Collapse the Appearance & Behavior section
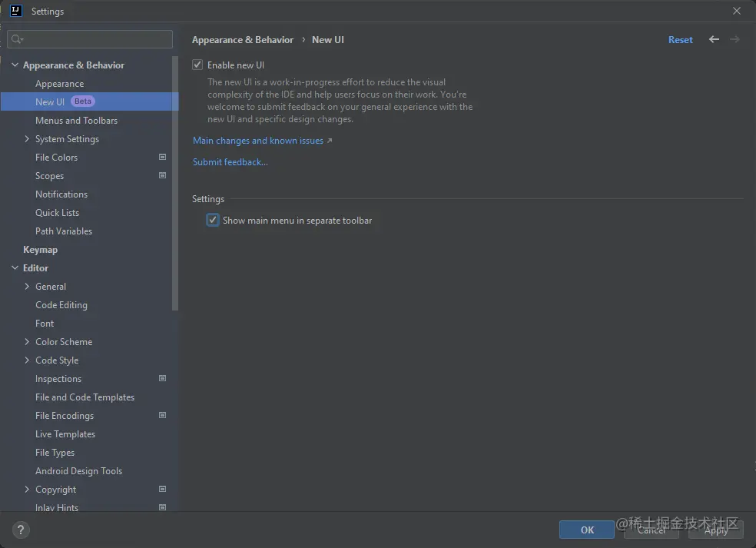Viewport: 756px width, 548px height. tap(15, 65)
